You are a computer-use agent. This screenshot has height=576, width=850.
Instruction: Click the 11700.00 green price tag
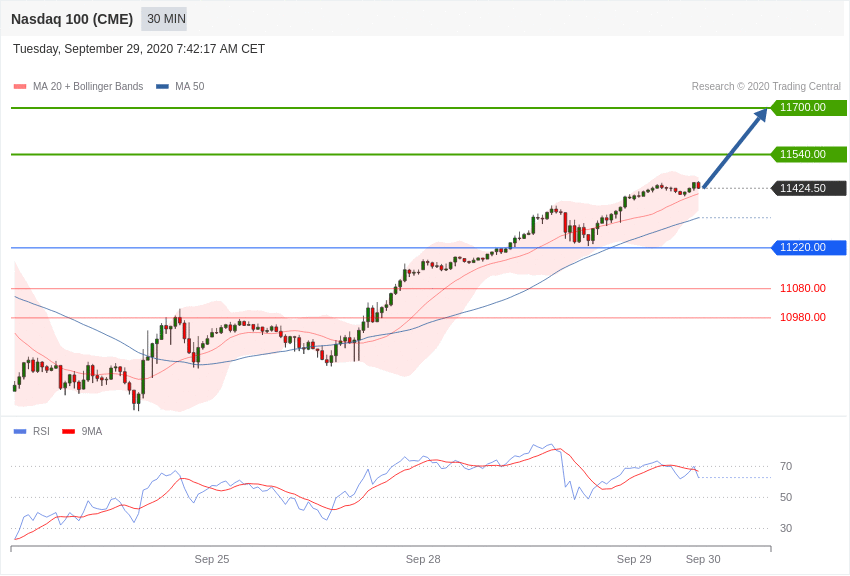tap(808, 108)
